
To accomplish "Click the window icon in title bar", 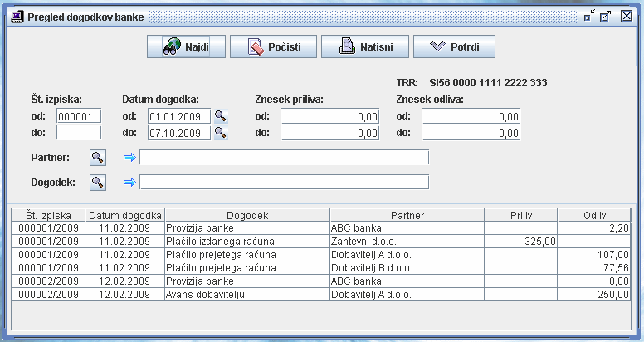I will pos(16,16).
